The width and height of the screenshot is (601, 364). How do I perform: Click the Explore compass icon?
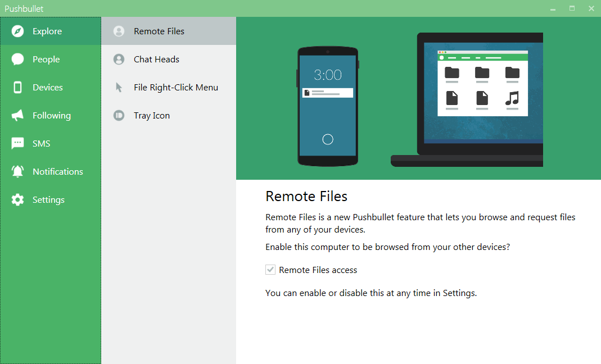click(x=17, y=31)
